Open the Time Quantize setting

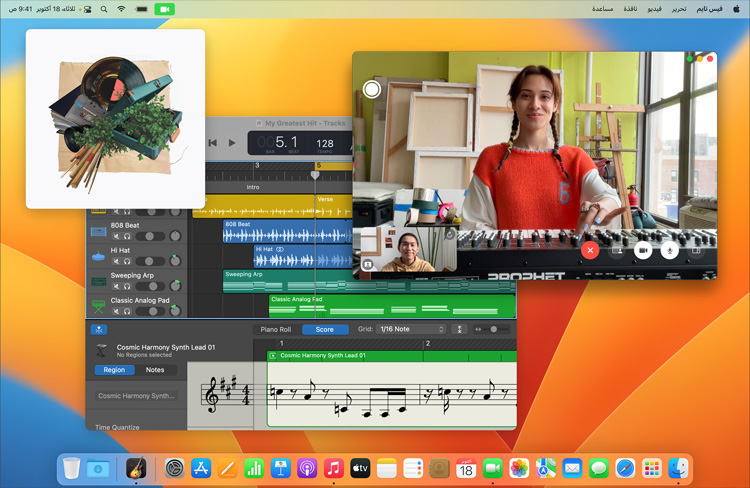(118, 427)
